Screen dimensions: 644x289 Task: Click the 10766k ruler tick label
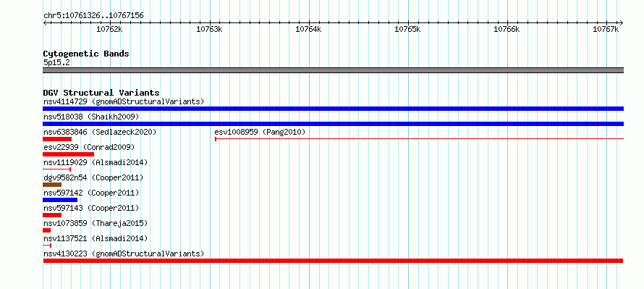(507, 30)
